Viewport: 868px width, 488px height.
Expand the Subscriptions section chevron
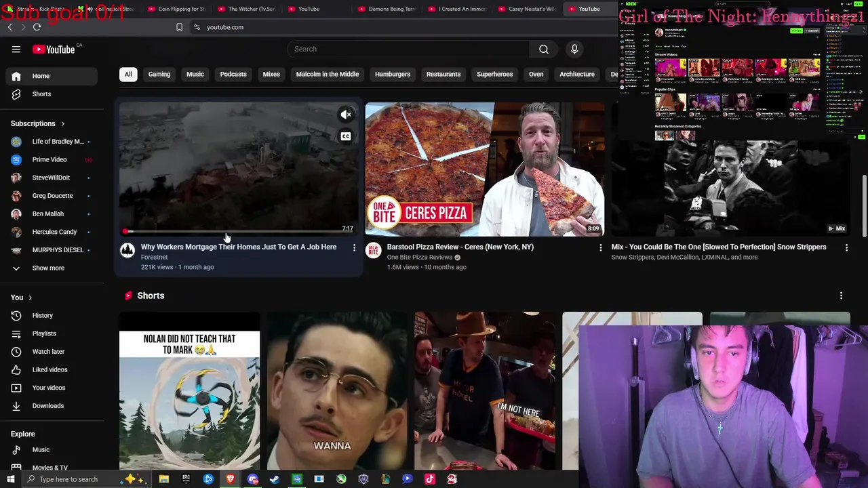(x=62, y=123)
